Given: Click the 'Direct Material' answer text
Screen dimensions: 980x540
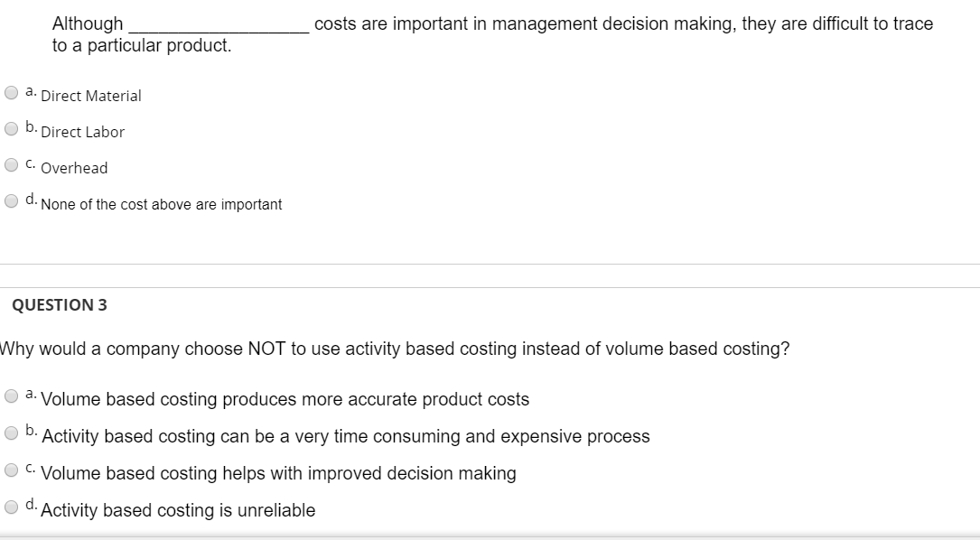Looking at the screenshot, I should pyautogui.click(x=91, y=96).
